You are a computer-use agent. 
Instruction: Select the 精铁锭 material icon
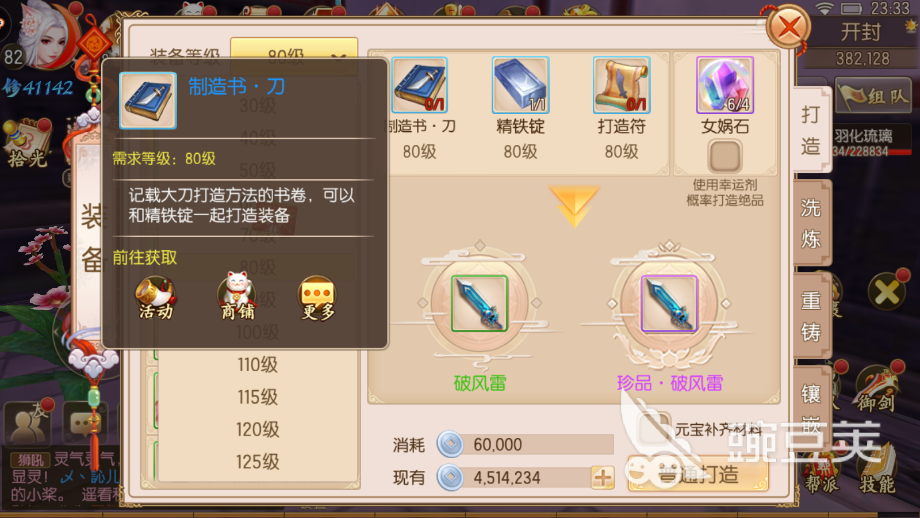click(x=520, y=85)
